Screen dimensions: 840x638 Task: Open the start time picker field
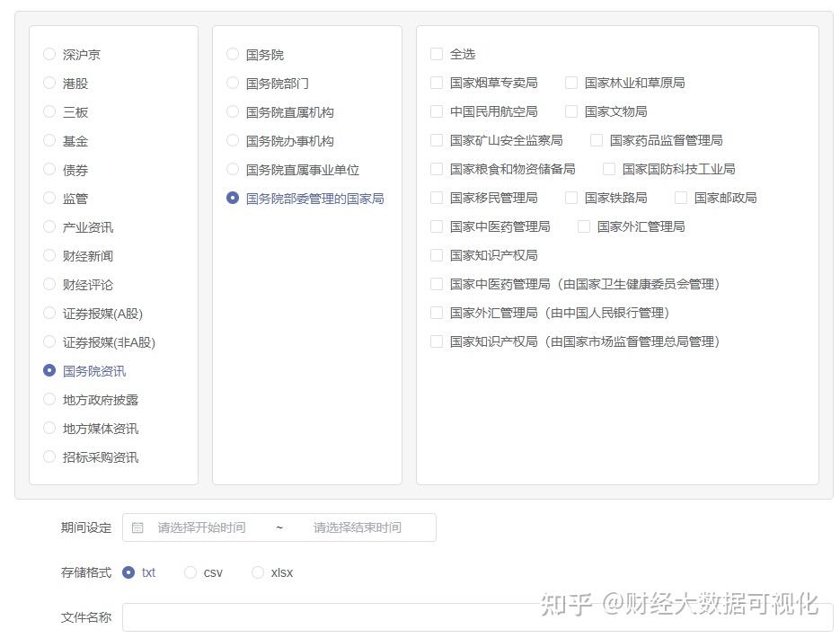[202, 527]
